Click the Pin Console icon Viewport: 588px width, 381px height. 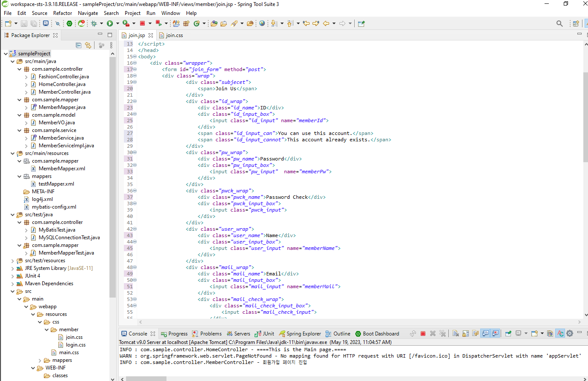(x=508, y=333)
